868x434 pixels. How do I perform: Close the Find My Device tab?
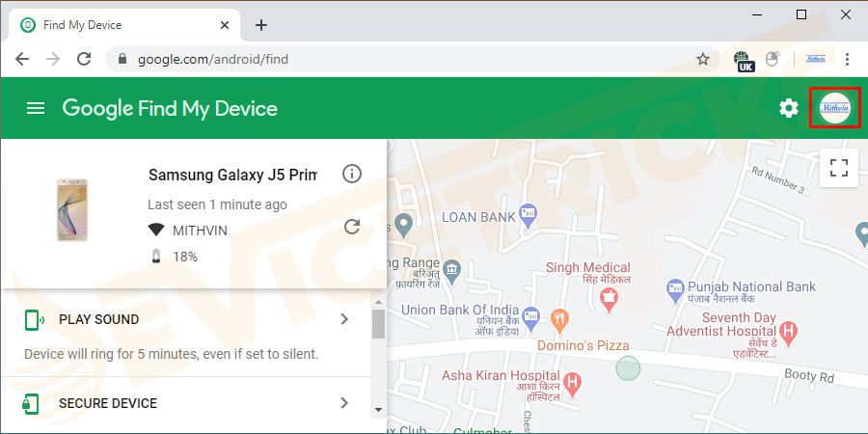224,25
